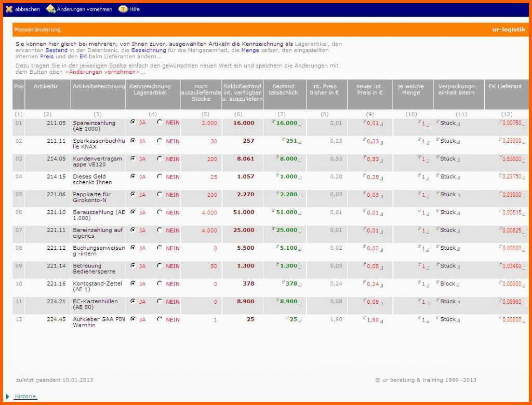
Task: Click the Hilfe question mark icon
Action: coord(123,9)
